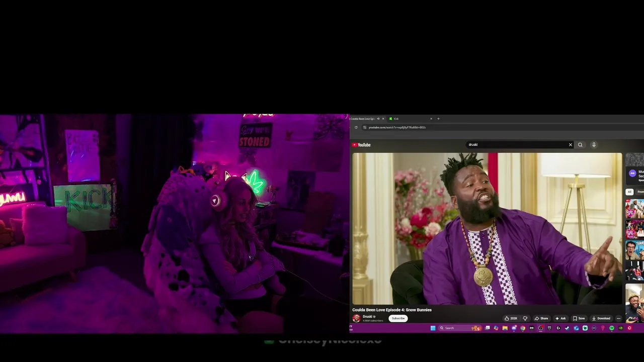The image size is (644, 362).
Task: Open recommended dark thumbnail with two people seated
Action: click(x=635, y=270)
